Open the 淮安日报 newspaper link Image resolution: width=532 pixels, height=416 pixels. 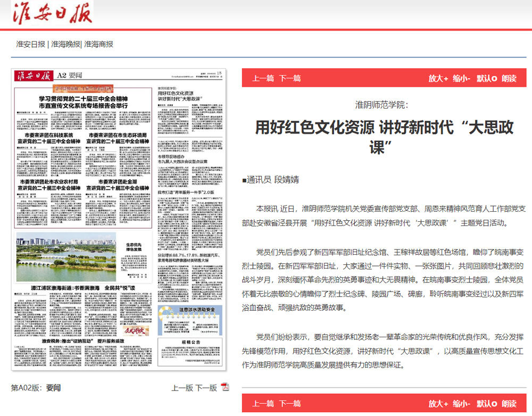[x=30, y=44]
